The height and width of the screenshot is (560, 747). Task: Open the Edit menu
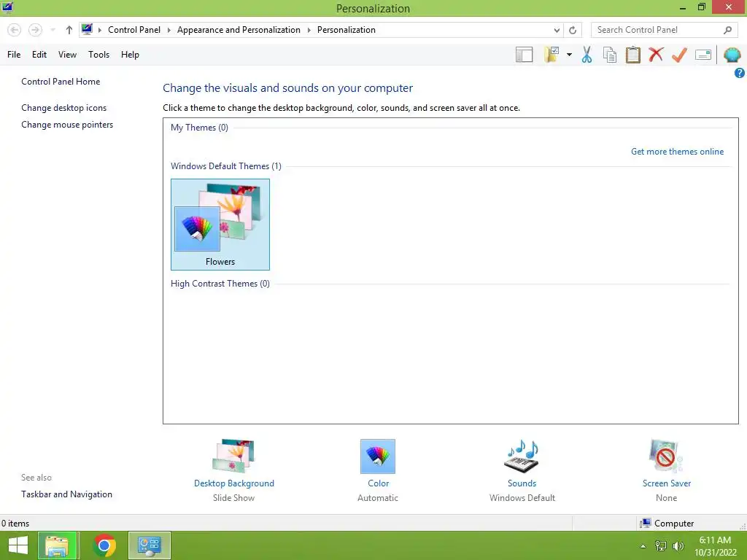tap(39, 55)
